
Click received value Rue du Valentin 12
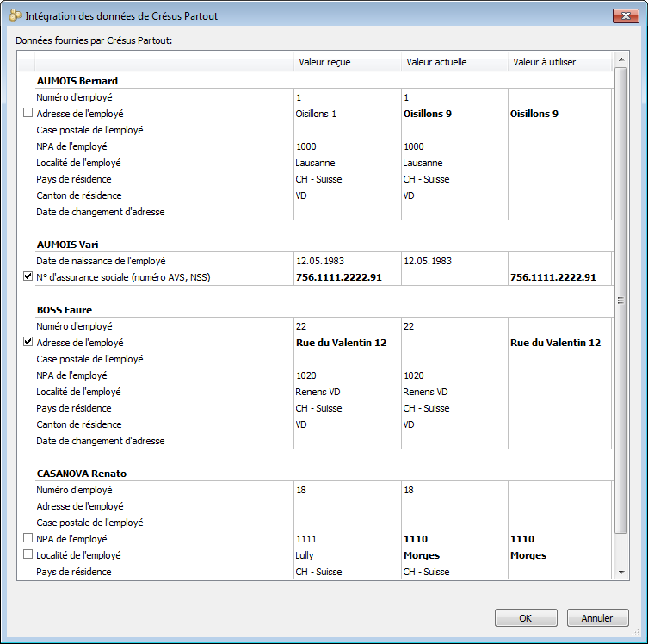[x=342, y=343]
